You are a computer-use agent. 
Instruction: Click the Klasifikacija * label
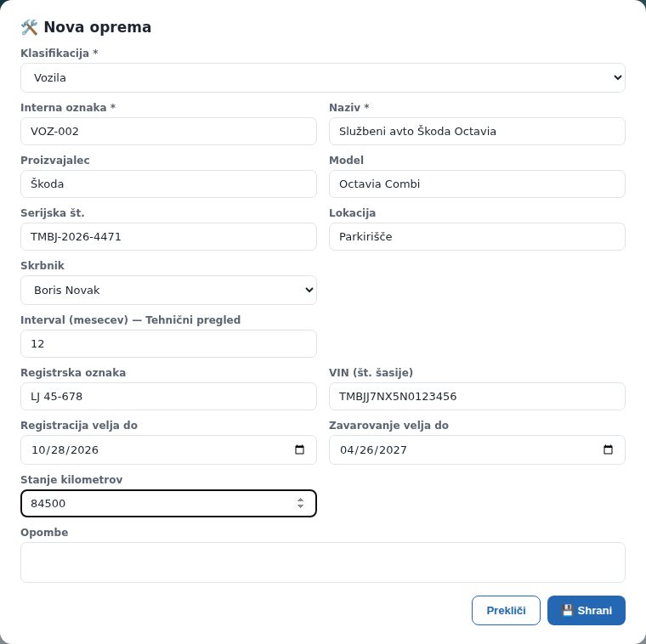(x=59, y=54)
